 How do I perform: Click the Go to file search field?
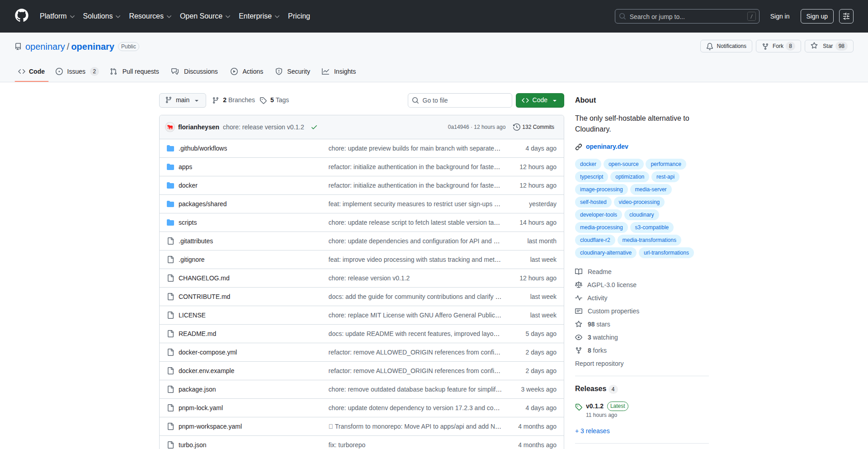pyautogui.click(x=460, y=100)
